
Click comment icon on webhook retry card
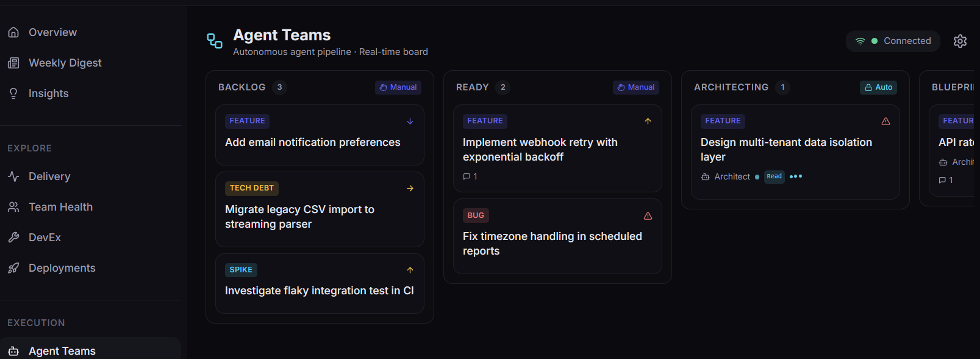[467, 176]
